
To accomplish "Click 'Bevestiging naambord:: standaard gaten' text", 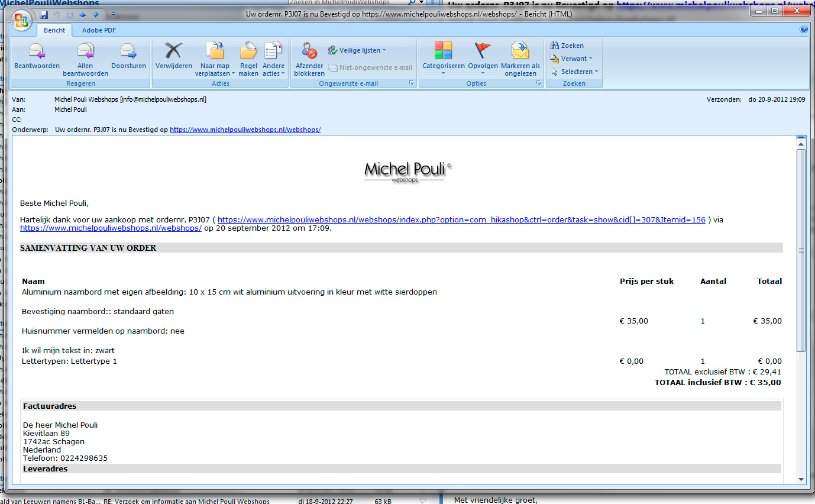I will (x=98, y=311).
